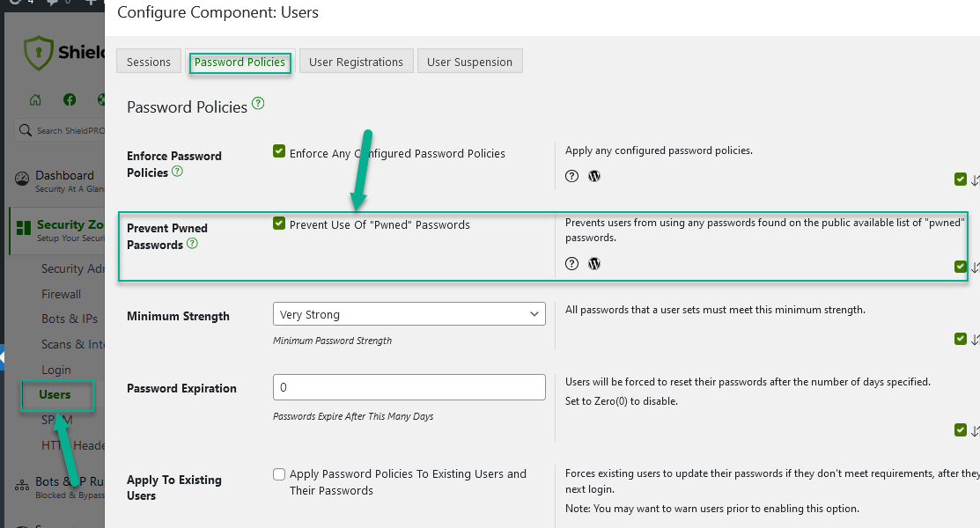The height and width of the screenshot is (528, 980).
Task: Click the down arrows next to Password Expiration checkmark
Action: [976, 430]
